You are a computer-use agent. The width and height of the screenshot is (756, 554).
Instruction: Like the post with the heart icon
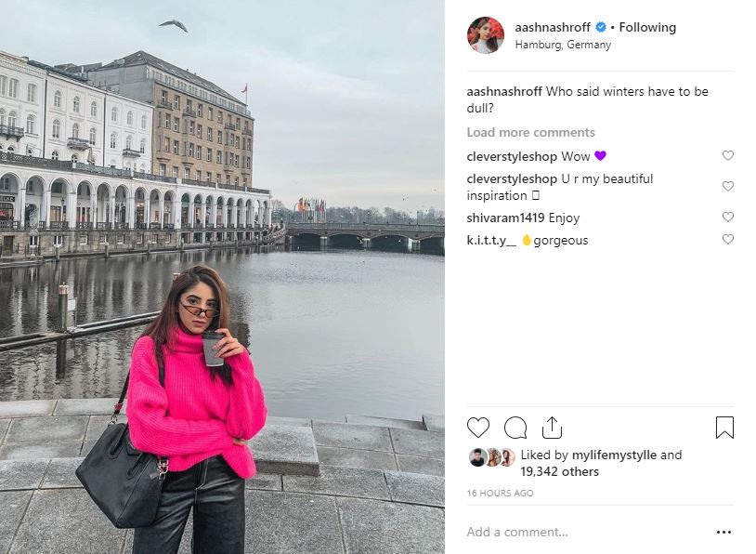pyautogui.click(x=477, y=428)
